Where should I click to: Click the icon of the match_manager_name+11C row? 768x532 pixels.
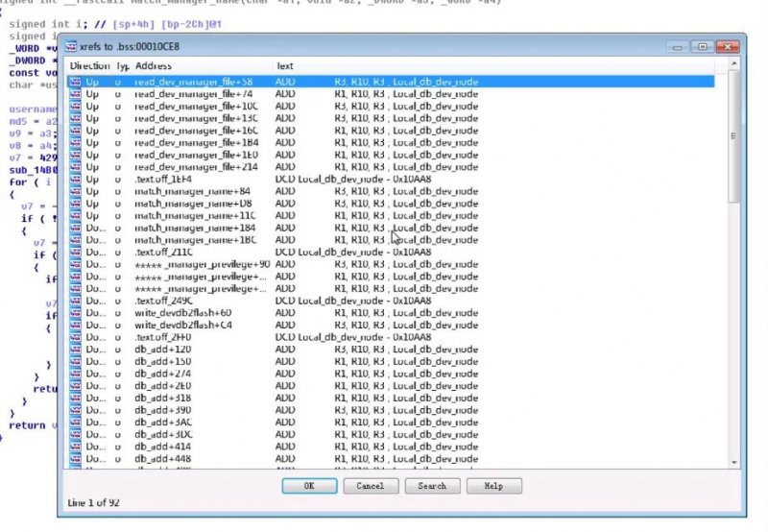[x=75, y=215]
